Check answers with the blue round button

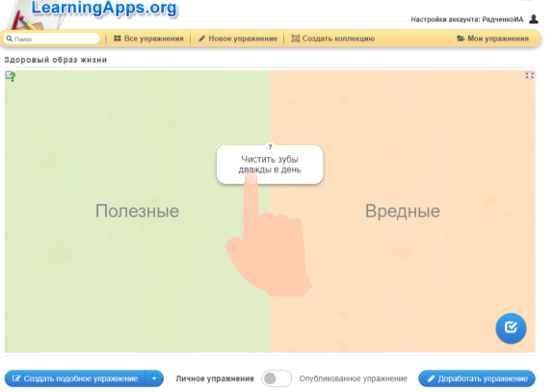pos(511,328)
